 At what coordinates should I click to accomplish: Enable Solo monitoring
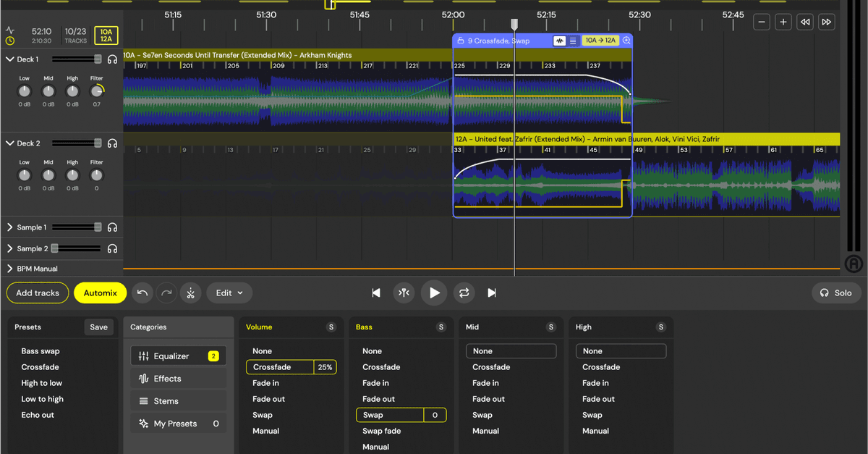click(x=836, y=293)
